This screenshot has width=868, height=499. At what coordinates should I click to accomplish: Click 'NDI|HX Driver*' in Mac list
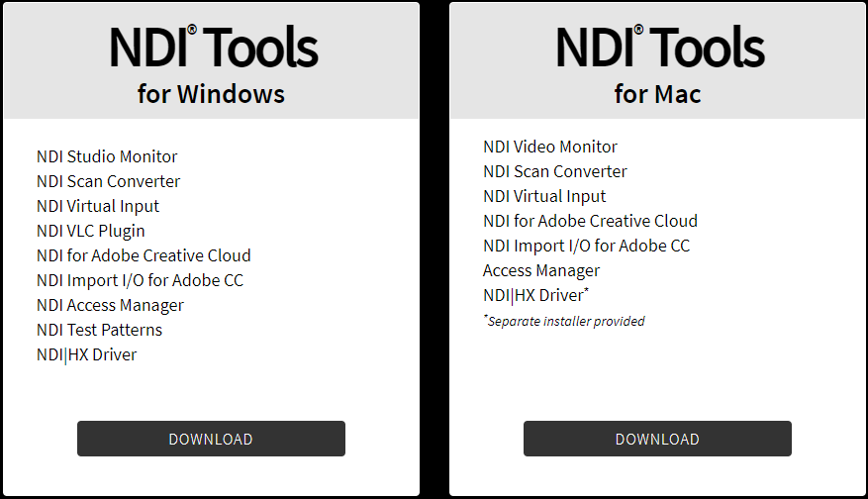[536, 295]
